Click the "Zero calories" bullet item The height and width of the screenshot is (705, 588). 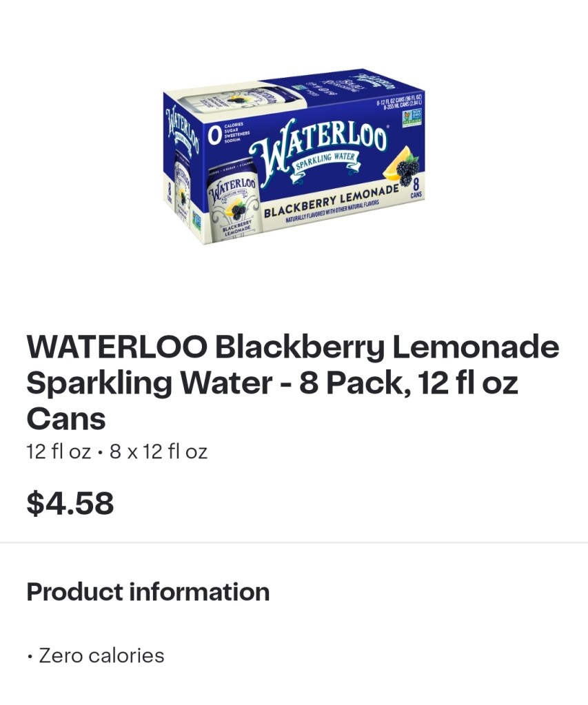(101, 655)
